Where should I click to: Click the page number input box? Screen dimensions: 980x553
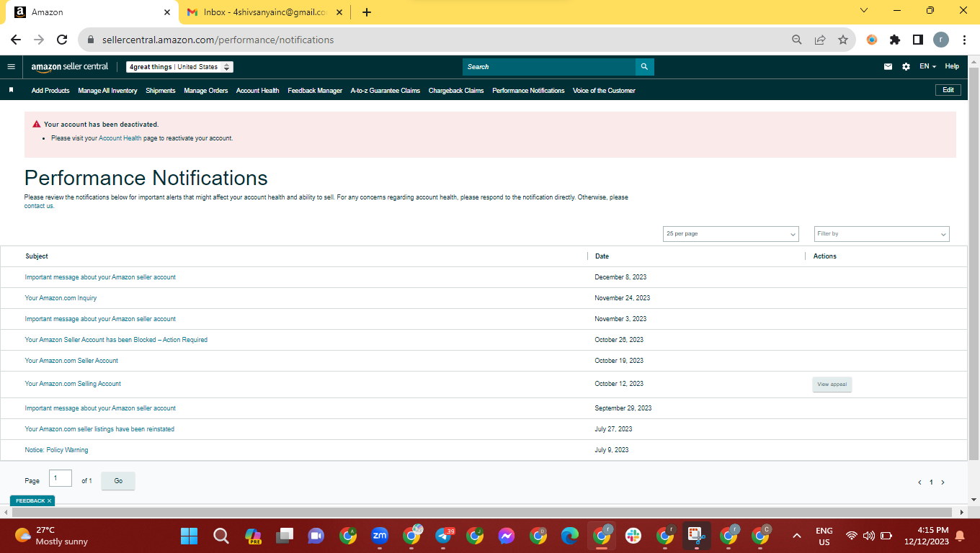click(x=61, y=478)
